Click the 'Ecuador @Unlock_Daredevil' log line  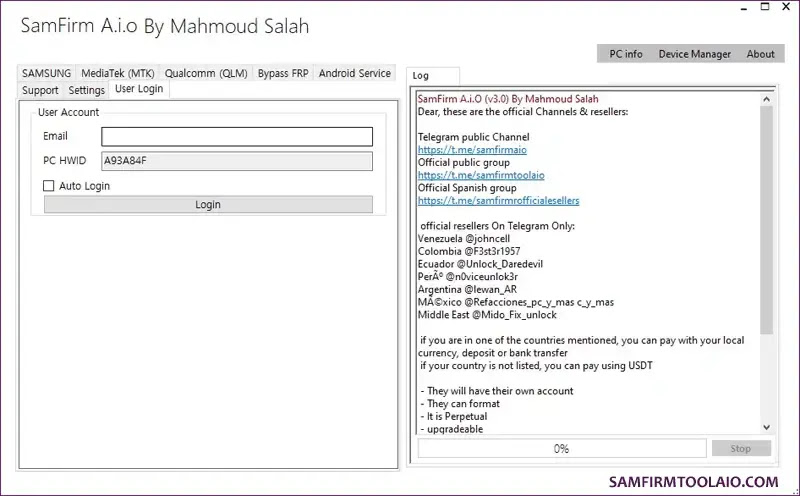click(480, 264)
